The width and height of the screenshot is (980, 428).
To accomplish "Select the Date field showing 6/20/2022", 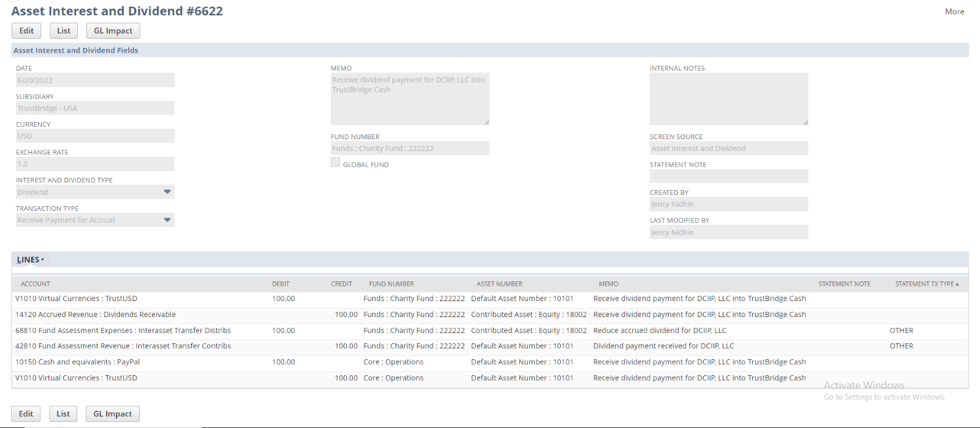I will click(x=95, y=80).
